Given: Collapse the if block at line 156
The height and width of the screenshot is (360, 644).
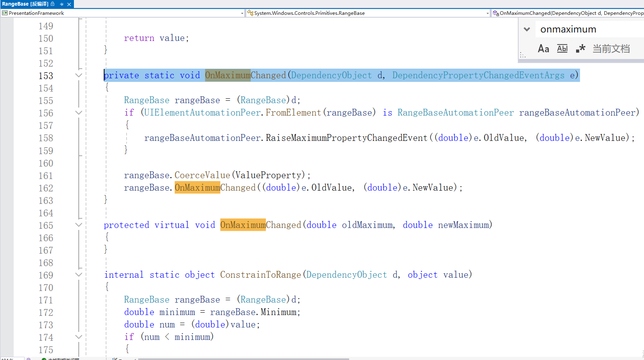Looking at the screenshot, I should 79,113.
